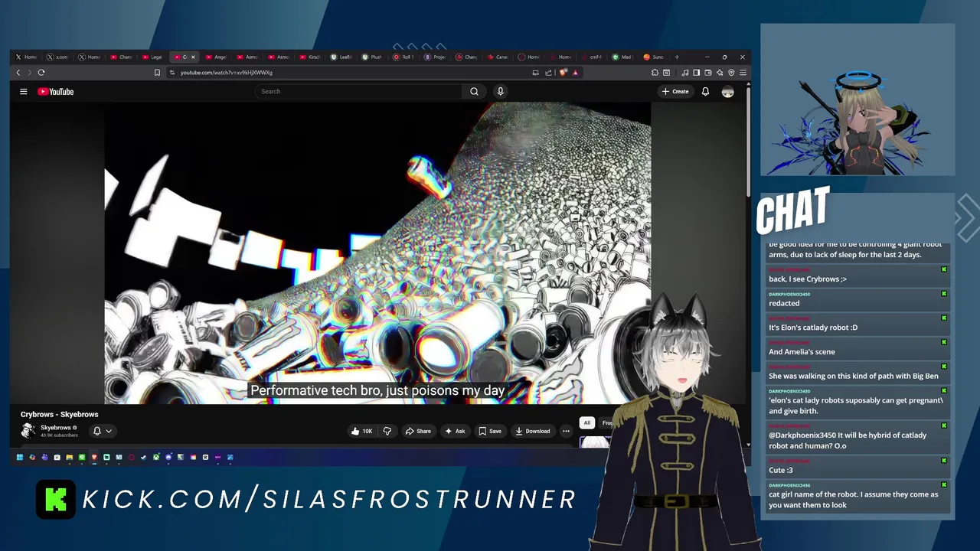Open site settings icon beside URL
Viewport: 980px width, 551px height.
(173, 72)
